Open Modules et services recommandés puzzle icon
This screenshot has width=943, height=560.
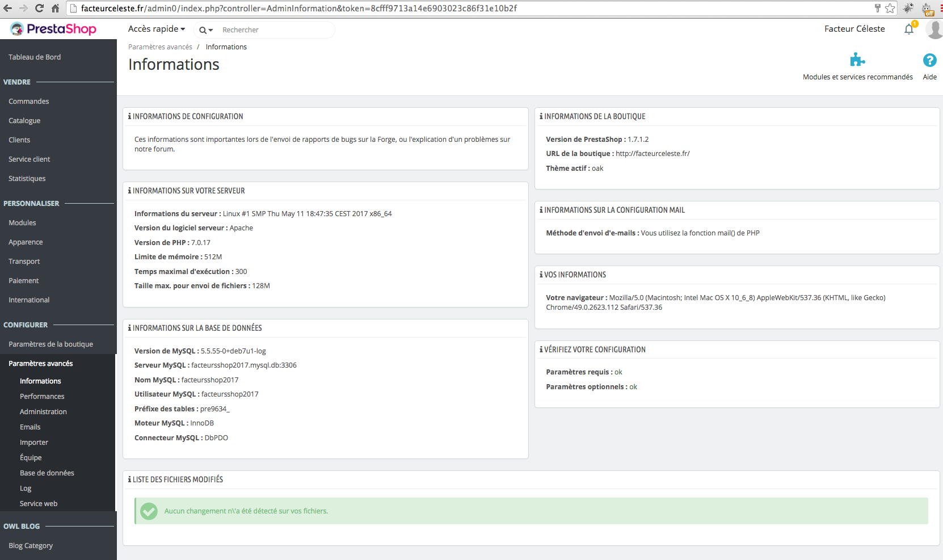[857, 60]
